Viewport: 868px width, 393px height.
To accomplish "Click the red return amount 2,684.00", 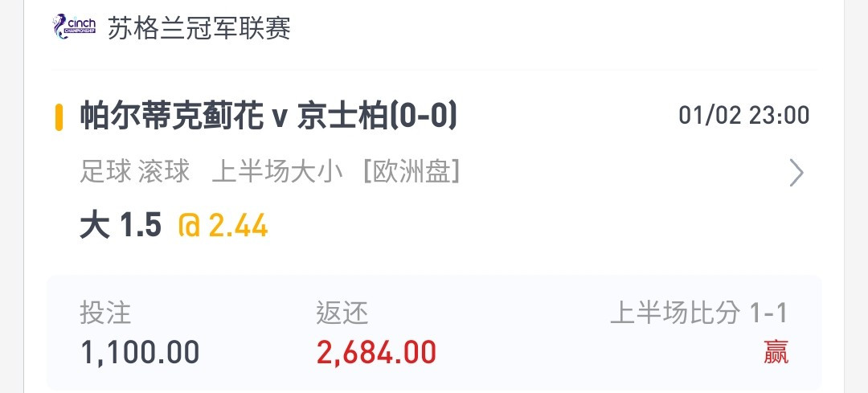I will tap(376, 352).
